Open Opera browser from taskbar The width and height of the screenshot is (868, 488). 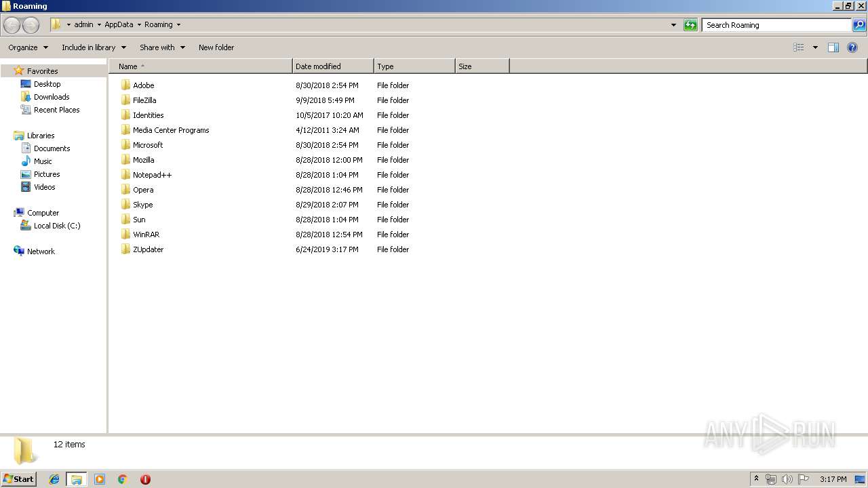[145, 479]
